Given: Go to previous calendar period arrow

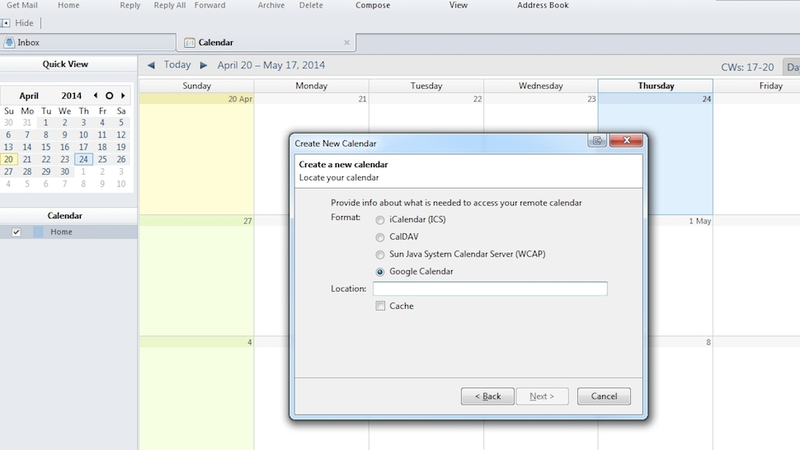Looking at the screenshot, I should pos(151,65).
